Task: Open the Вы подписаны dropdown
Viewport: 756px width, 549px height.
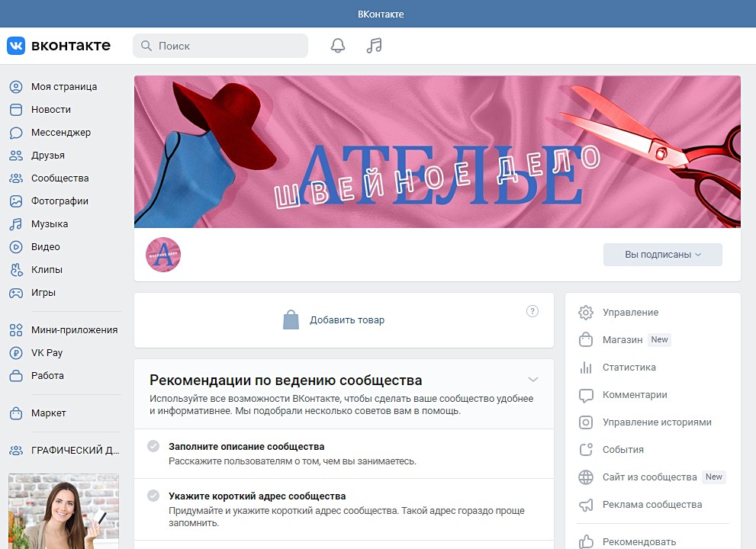Action: 662,255
